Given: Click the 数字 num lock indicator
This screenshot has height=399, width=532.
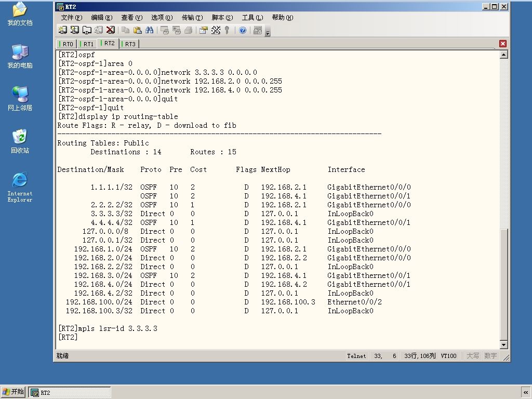Looking at the screenshot, I should (490, 355).
